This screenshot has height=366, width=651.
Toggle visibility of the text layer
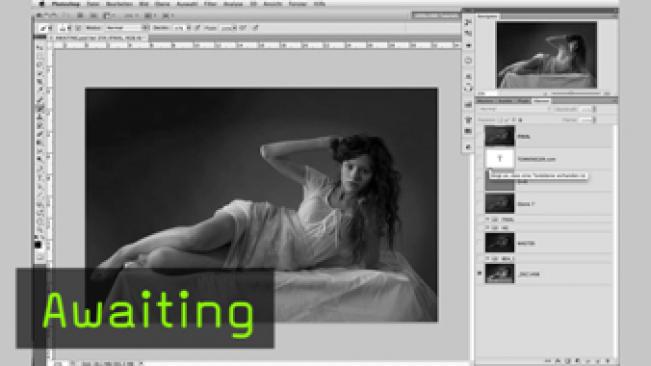[480, 159]
